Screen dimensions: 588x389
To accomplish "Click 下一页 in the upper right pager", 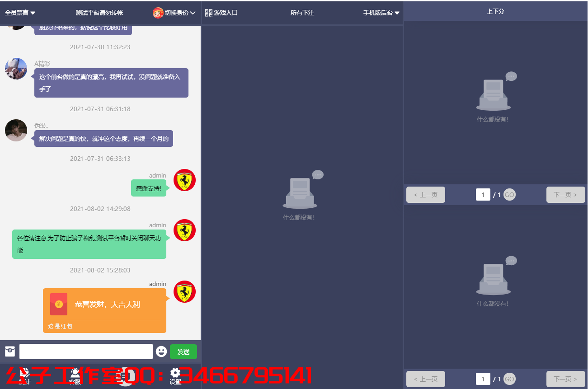I will (x=566, y=195).
